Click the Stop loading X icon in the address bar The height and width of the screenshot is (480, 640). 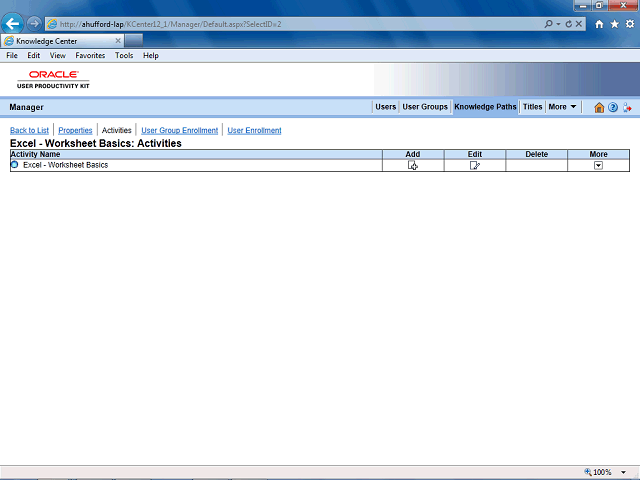[579, 24]
